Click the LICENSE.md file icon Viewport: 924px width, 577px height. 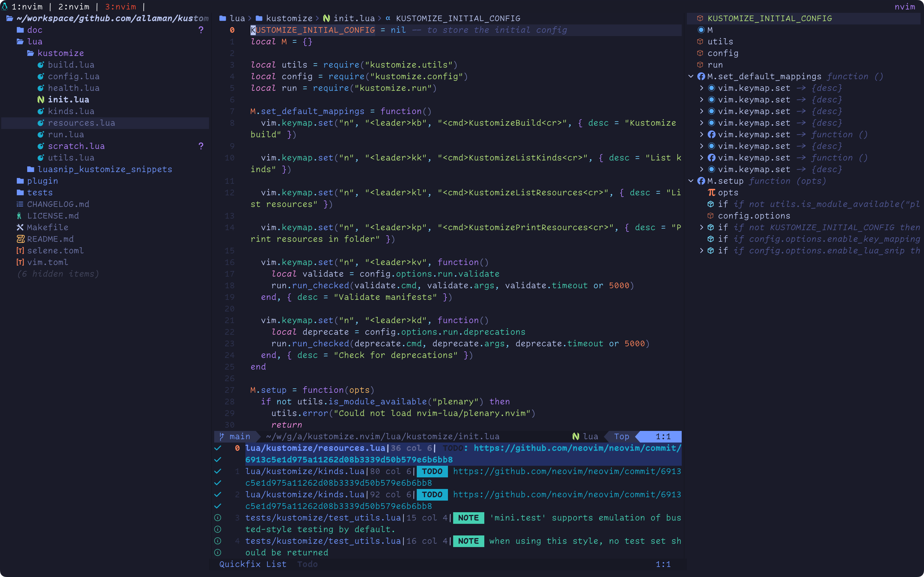[20, 216]
